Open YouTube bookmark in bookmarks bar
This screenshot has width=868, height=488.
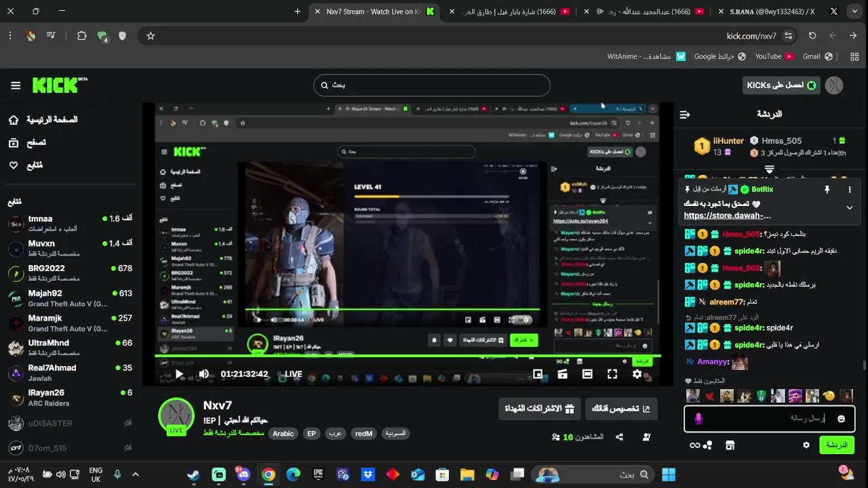pos(774,56)
